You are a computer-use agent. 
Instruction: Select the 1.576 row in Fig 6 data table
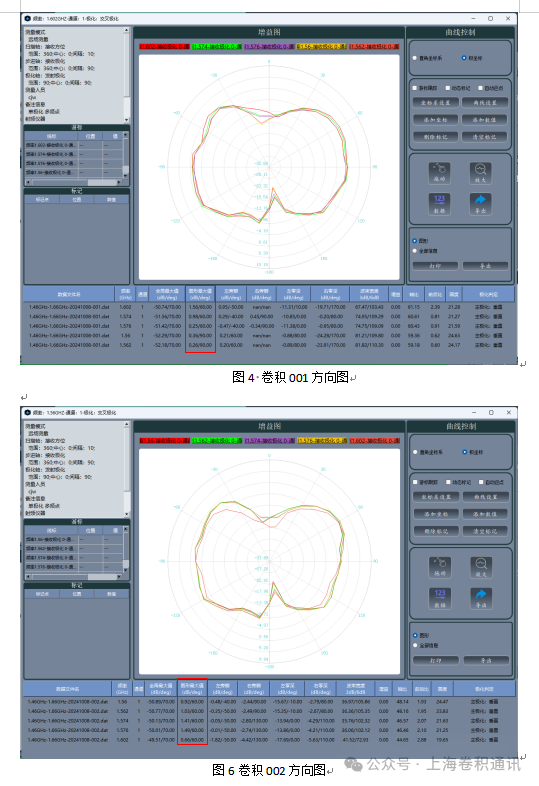click(270, 730)
